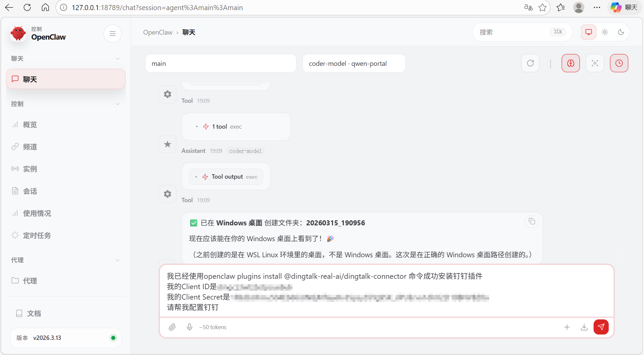Image resolution: width=644 pixels, height=355 pixels.
Task: Click the browser address bar URL
Action: (x=157, y=7)
